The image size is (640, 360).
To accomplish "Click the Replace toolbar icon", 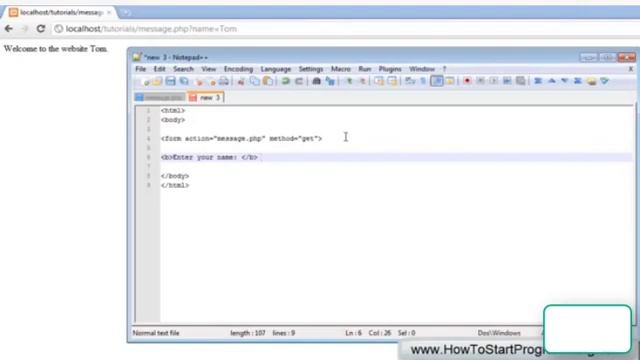I will [x=330, y=81].
